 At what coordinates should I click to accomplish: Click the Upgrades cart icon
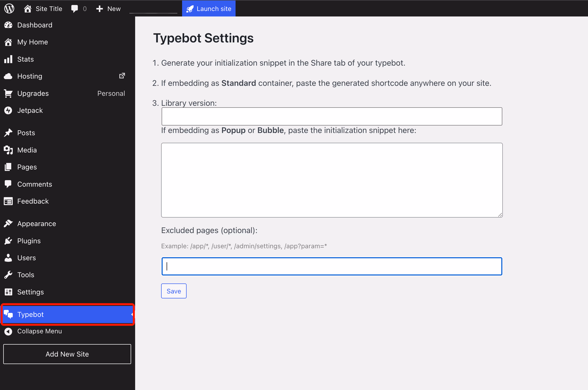[8, 94]
